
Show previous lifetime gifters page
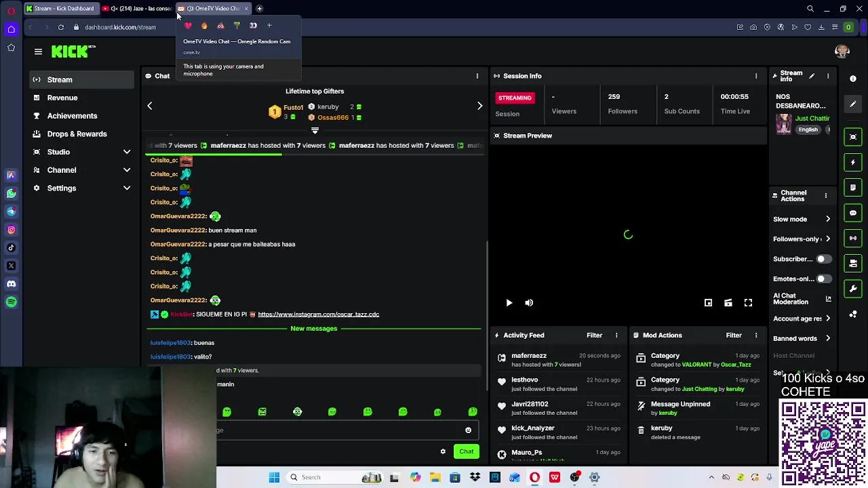pyautogui.click(x=150, y=106)
